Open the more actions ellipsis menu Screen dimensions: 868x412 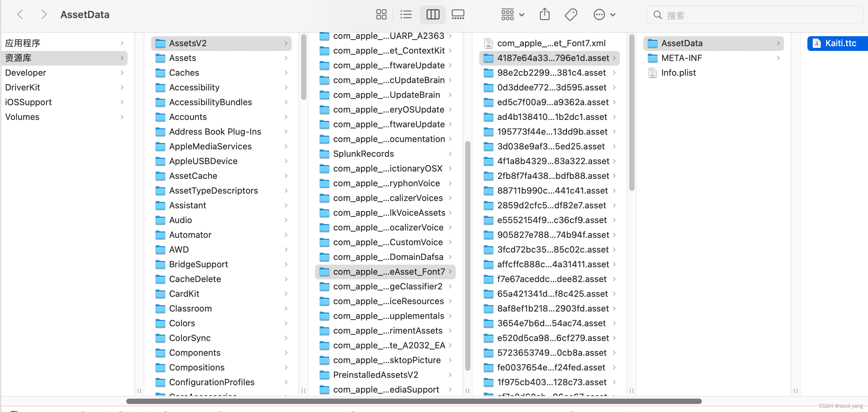(604, 14)
